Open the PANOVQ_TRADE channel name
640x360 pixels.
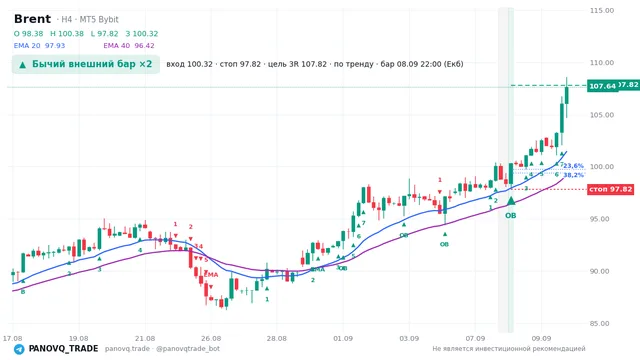pos(63,349)
